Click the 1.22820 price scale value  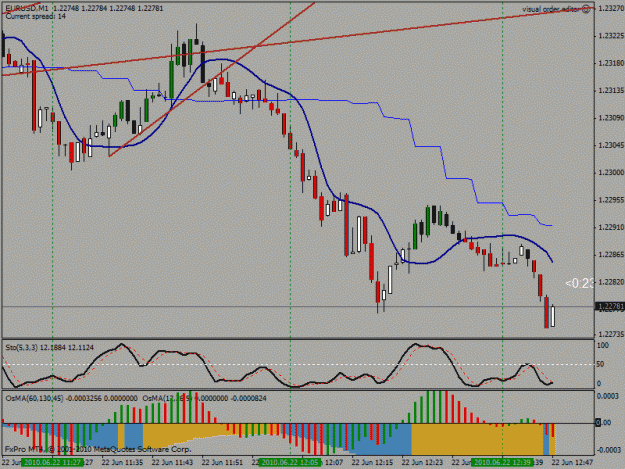point(611,282)
